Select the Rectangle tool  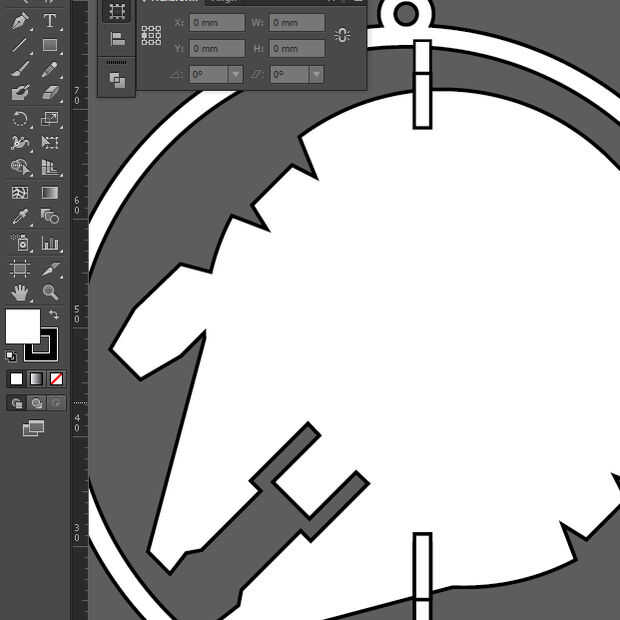click(50, 45)
